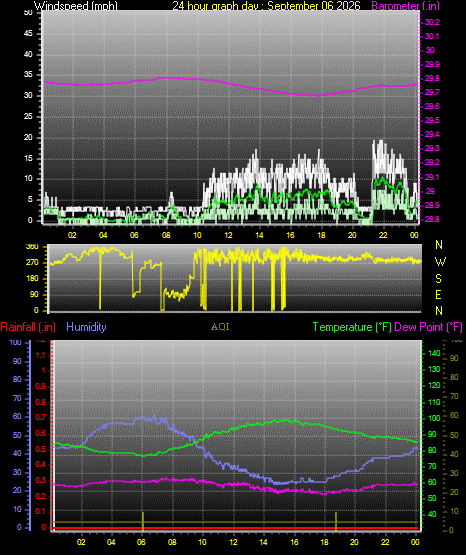Click the AQI spike near hour 19
Image resolution: width=466 pixels, height=555 pixels.
[336, 521]
